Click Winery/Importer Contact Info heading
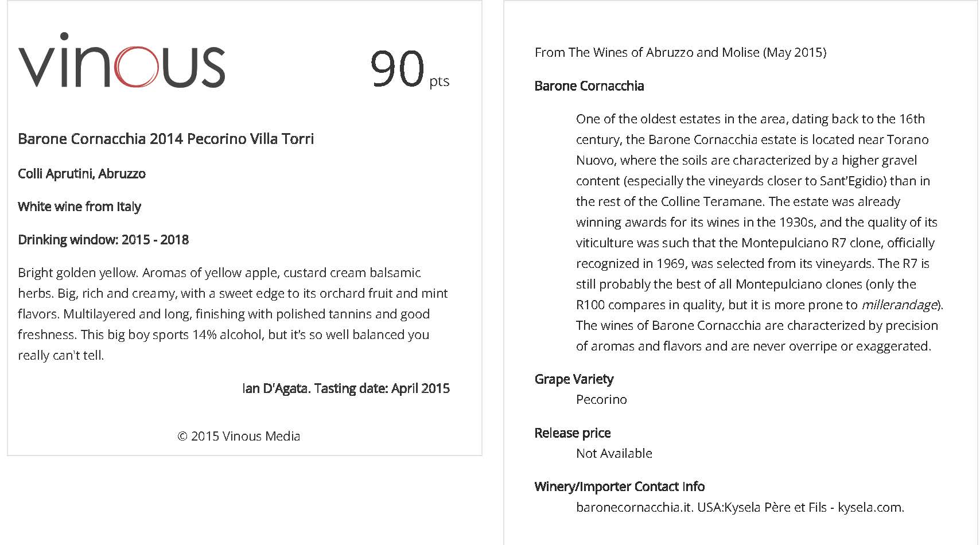This screenshot has width=980, height=545. 620,486
